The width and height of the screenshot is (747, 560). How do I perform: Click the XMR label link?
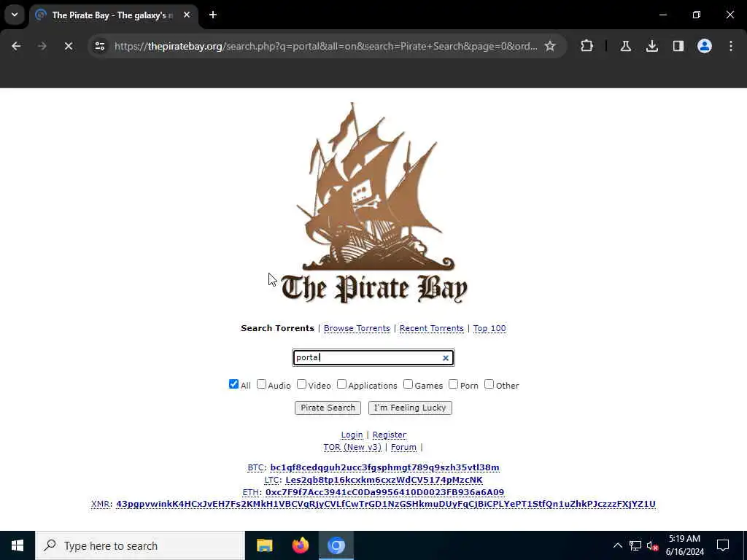(x=101, y=504)
